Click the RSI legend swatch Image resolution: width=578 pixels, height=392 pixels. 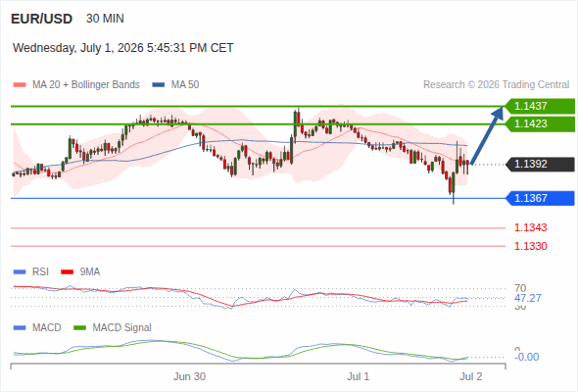20,272
